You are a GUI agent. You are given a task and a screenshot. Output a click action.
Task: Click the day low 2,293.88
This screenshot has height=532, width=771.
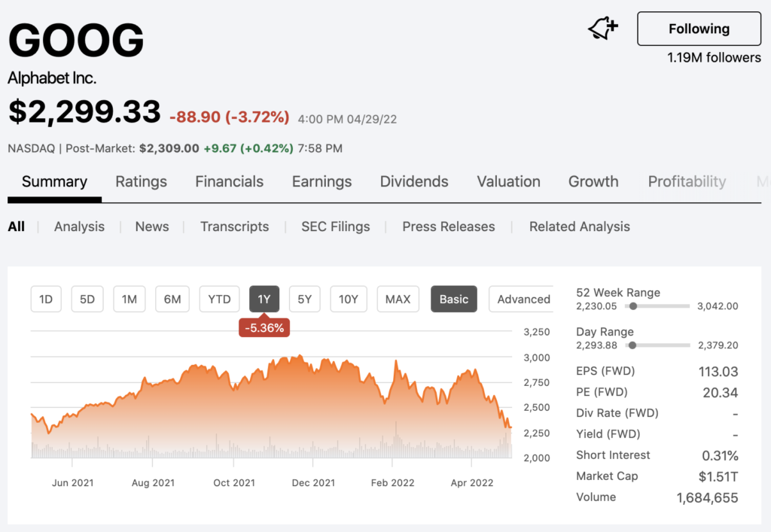pyautogui.click(x=596, y=345)
